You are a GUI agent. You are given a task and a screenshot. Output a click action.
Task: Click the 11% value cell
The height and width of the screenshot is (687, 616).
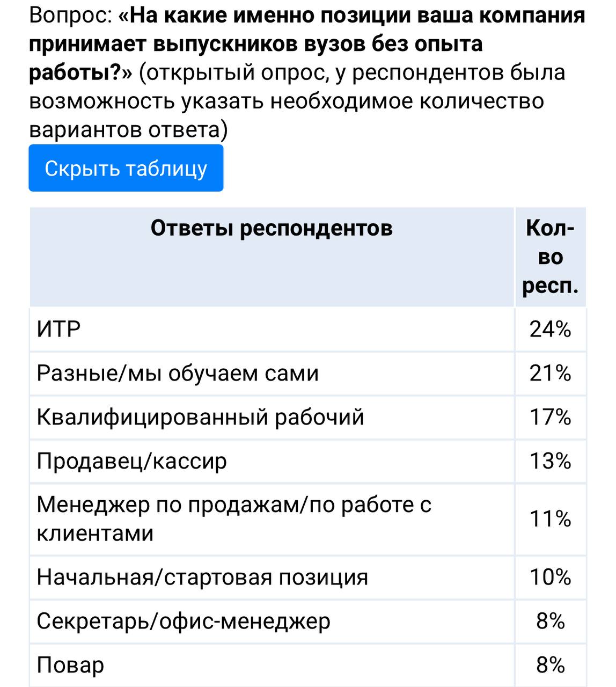pyautogui.click(x=551, y=519)
